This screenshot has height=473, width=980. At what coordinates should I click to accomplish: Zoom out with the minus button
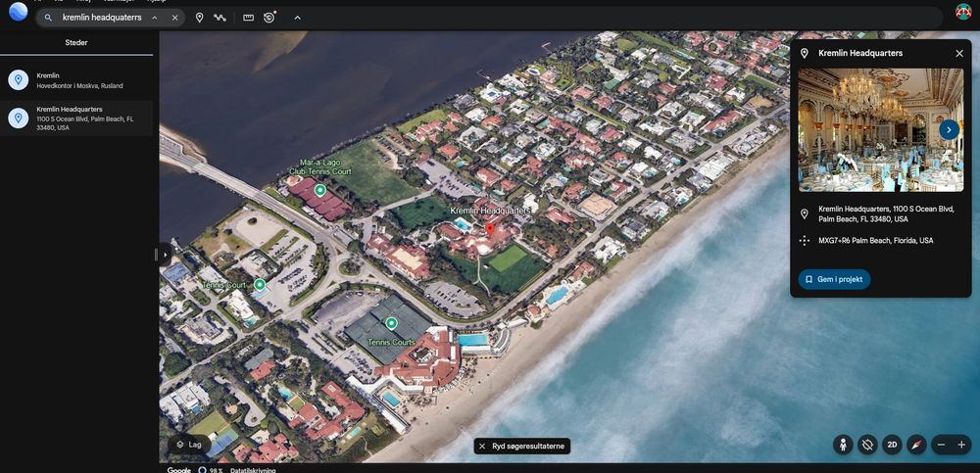coord(941,445)
